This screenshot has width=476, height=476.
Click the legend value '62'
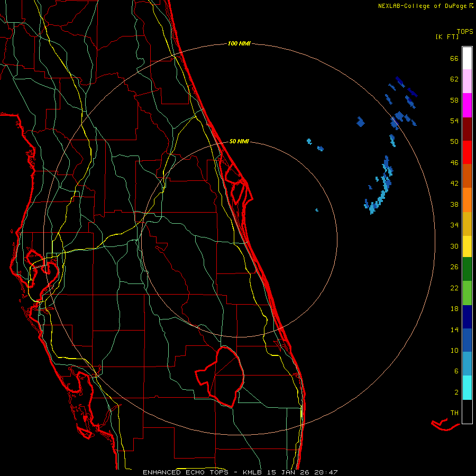tap(454, 79)
